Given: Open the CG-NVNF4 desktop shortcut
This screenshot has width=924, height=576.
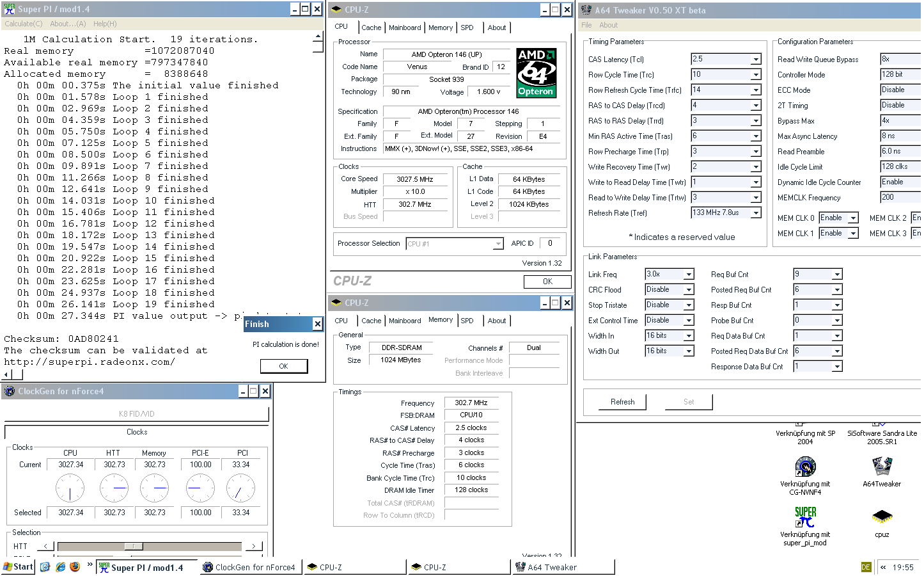Looking at the screenshot, I should click(805, 467).
